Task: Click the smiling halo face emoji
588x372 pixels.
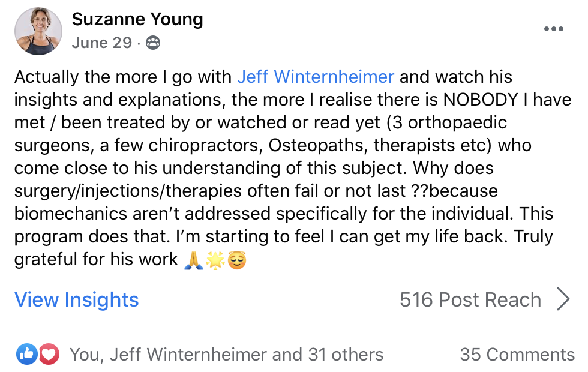Action: pos(237,260)
